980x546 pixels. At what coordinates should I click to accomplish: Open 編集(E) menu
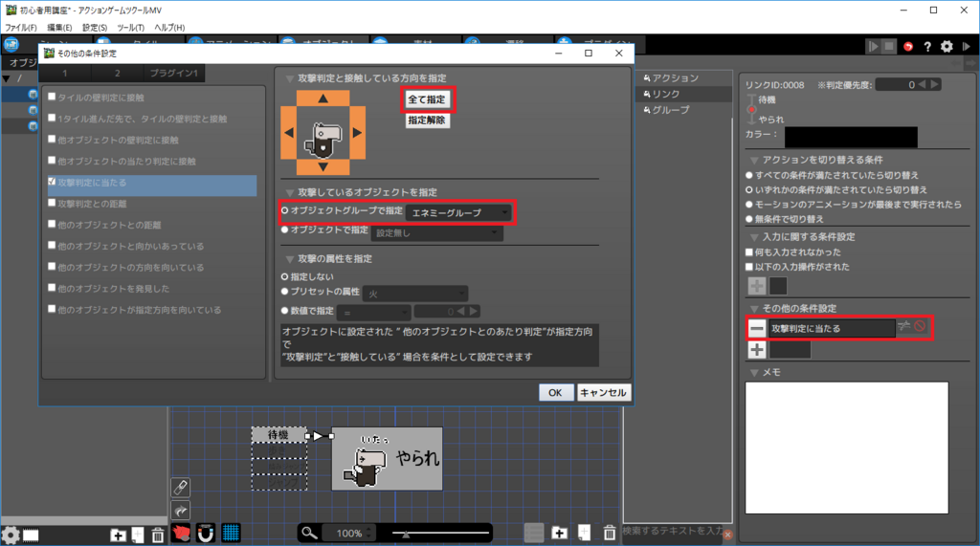click(x=59, y=28)
